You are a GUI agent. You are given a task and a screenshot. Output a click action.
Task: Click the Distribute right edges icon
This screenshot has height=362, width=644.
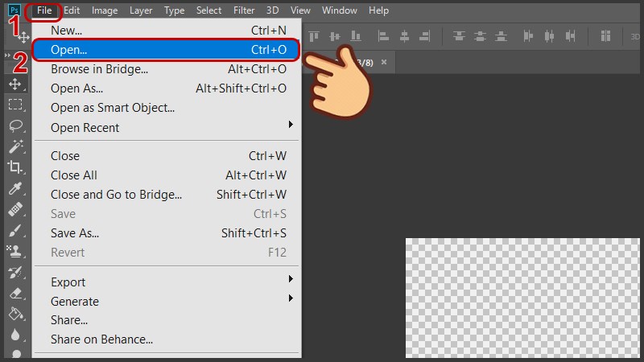(x=570, y=36)
